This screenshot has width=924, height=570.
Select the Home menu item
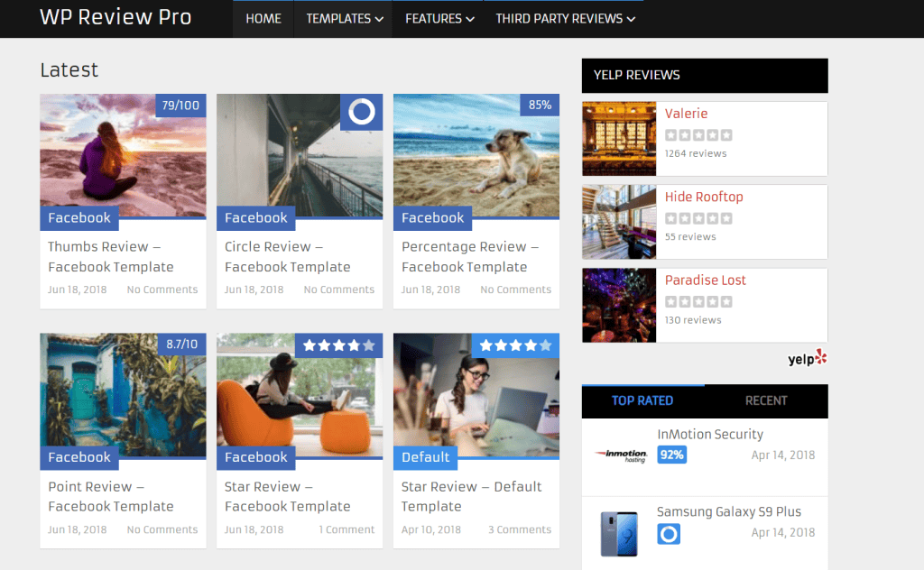click(262, 18)
